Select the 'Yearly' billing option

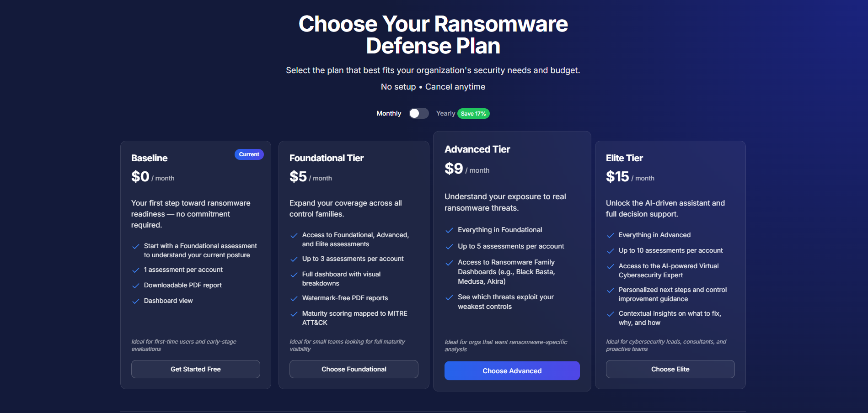click(x=445, y=113)
